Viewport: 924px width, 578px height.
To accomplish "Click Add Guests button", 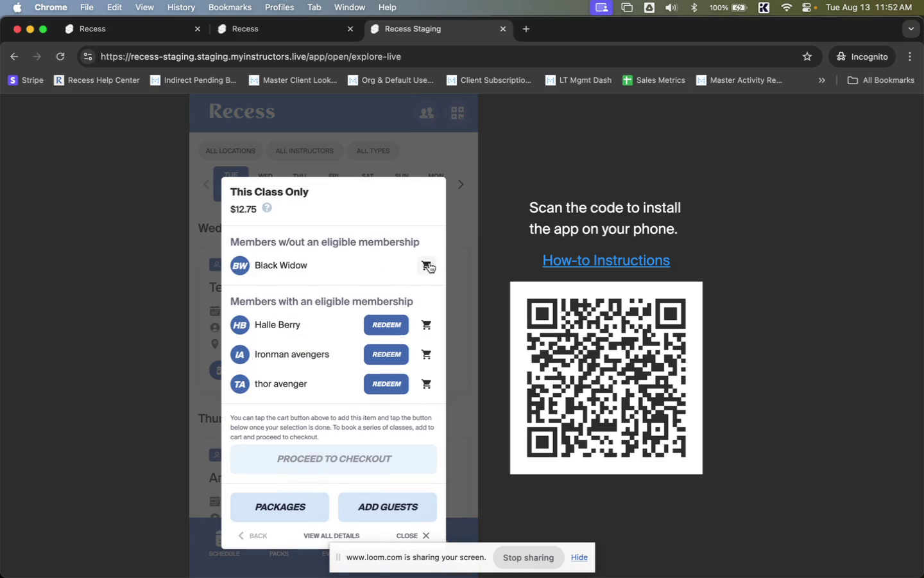I will (388, 507).
